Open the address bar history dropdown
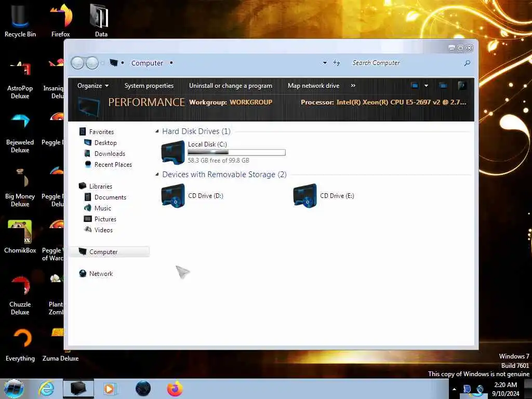Image resolution: width=532 pixels, height=399 pixels. [x=325, y=63]
